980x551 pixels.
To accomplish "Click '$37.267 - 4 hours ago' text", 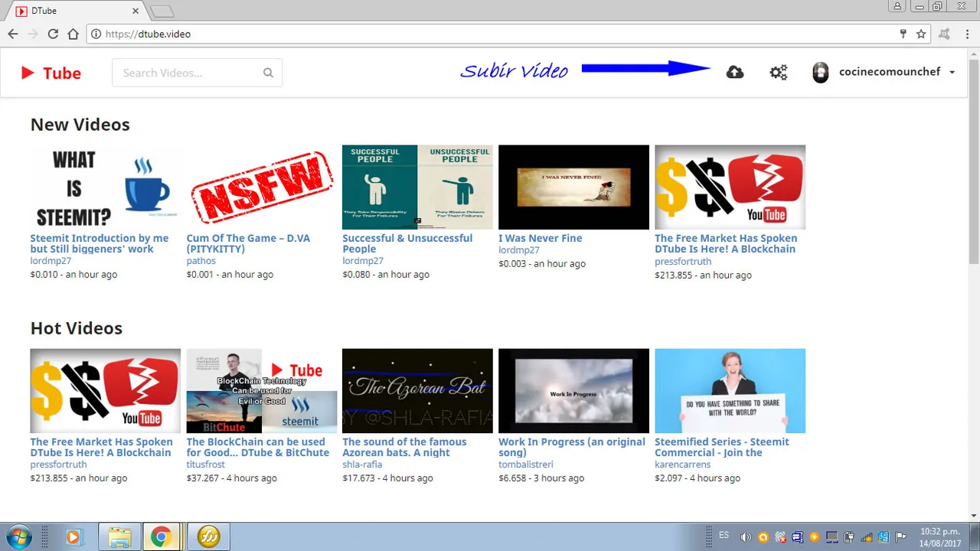I will pyautogui.click(x=232, y=478).
